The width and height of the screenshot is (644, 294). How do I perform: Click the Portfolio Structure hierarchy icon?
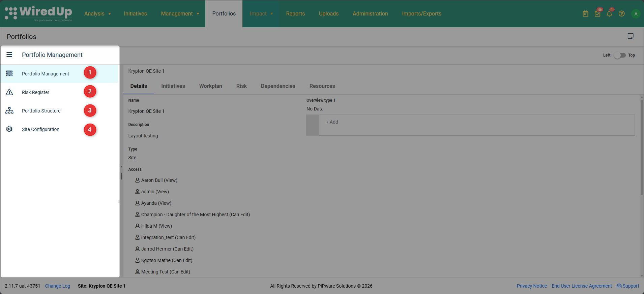pyautogui.click(x=9, y=110)
